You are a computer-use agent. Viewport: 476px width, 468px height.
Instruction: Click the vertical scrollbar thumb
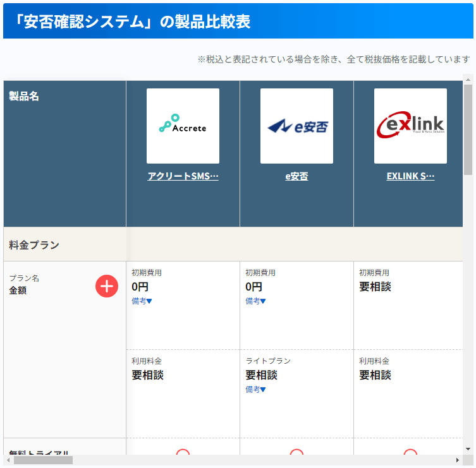468,129
